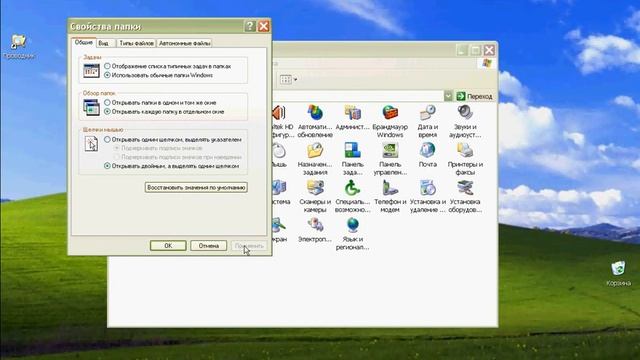This screenshot has height=360, width=640.
Task: Open the Язык и региональные стандарты icon
Action: pos(352,234)
